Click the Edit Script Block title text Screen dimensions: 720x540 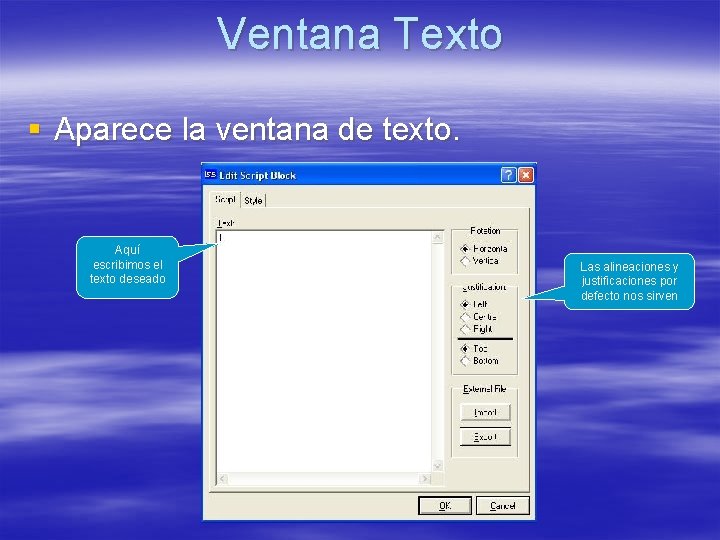point(258,175)
